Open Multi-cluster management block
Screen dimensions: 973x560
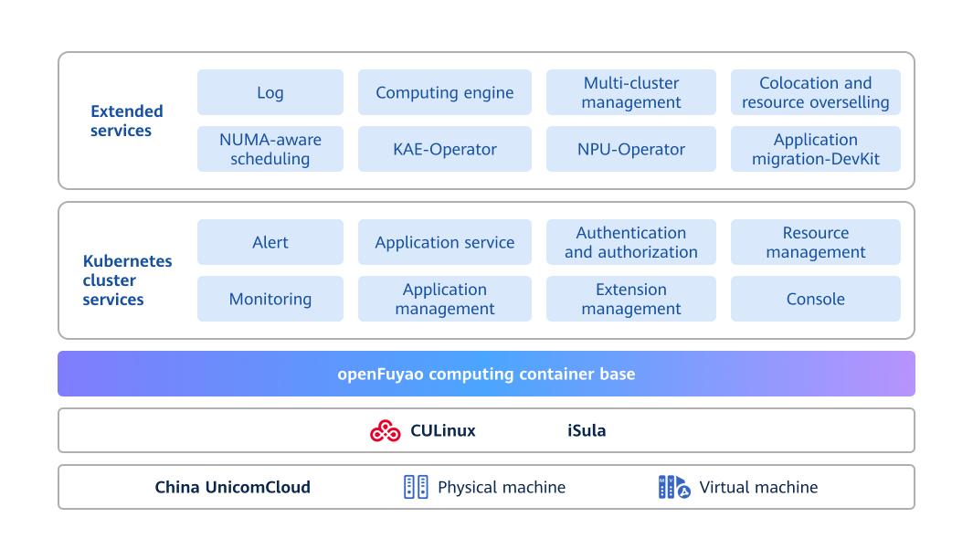click(630, 92)
